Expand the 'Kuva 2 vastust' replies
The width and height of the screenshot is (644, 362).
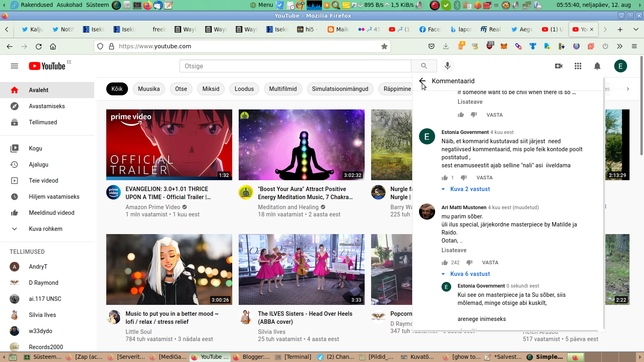466,189
